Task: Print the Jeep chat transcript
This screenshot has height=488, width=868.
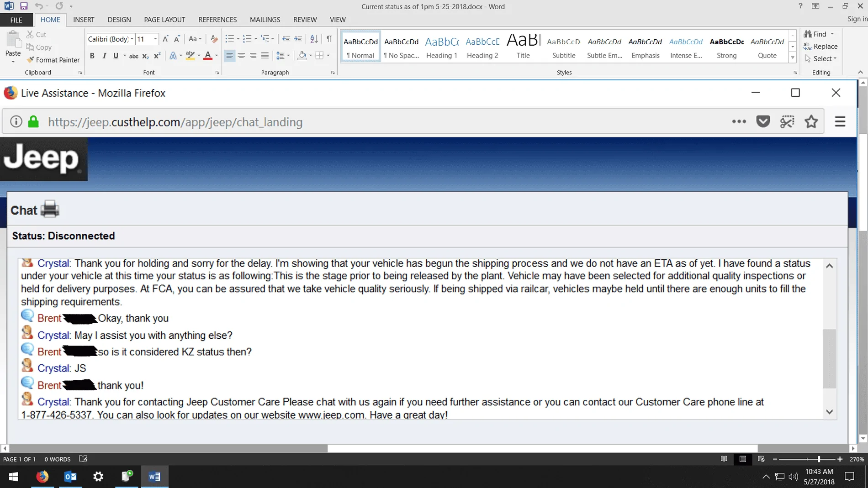Action: 50,209
